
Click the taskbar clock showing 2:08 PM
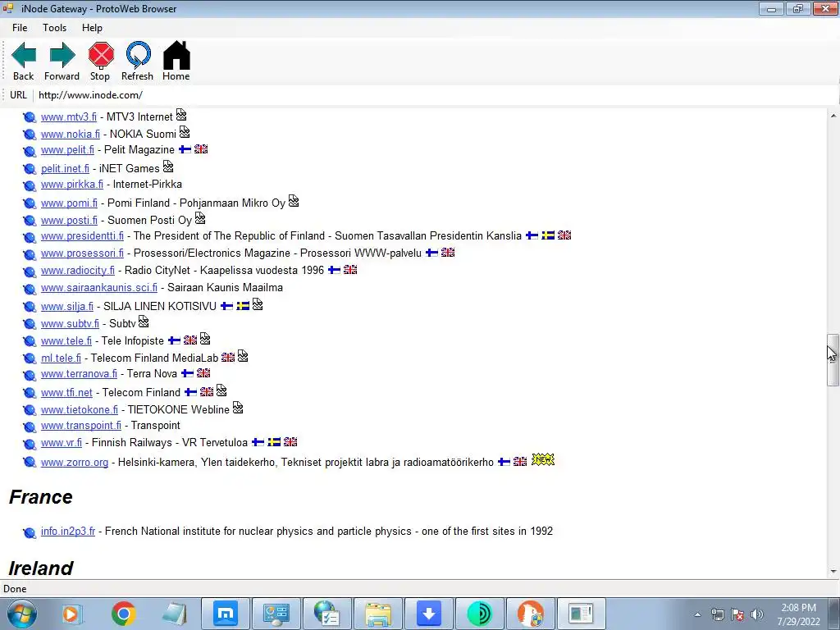coord(799,614)
